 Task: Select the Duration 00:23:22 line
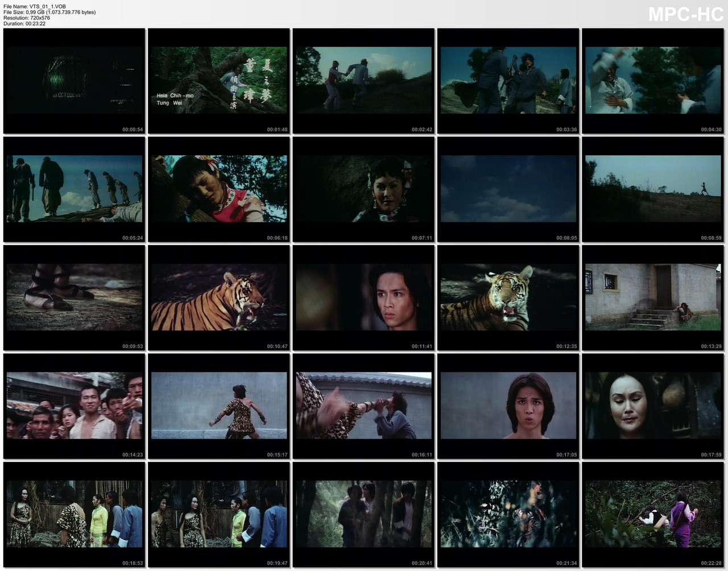tap(24, 23)
